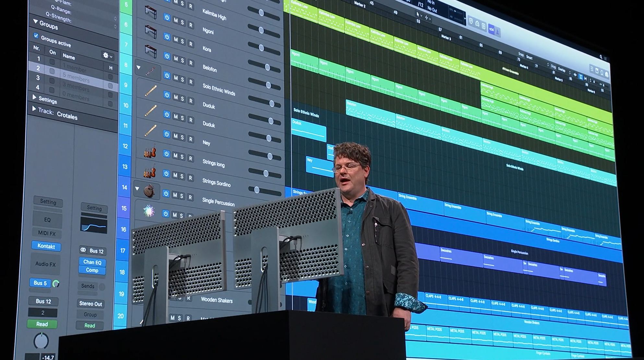Expand the Settings disclosure triangle
644x360 pixels.
pos(34,97)
